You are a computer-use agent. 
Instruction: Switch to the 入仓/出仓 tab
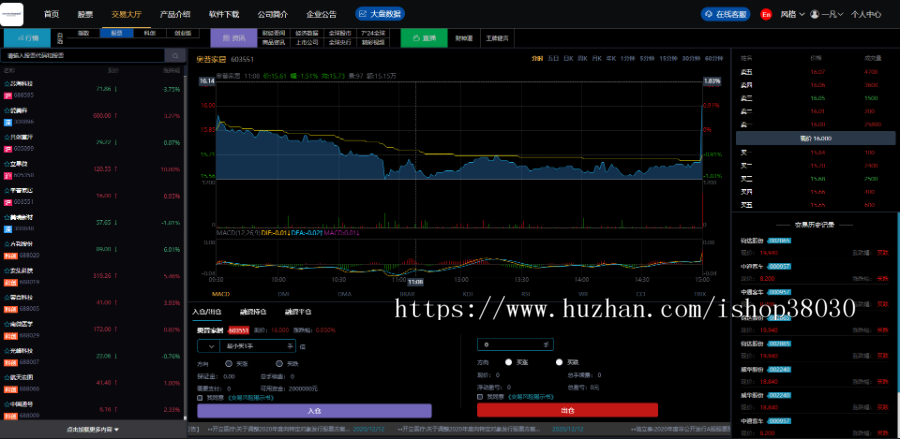(x=206, y=312)
